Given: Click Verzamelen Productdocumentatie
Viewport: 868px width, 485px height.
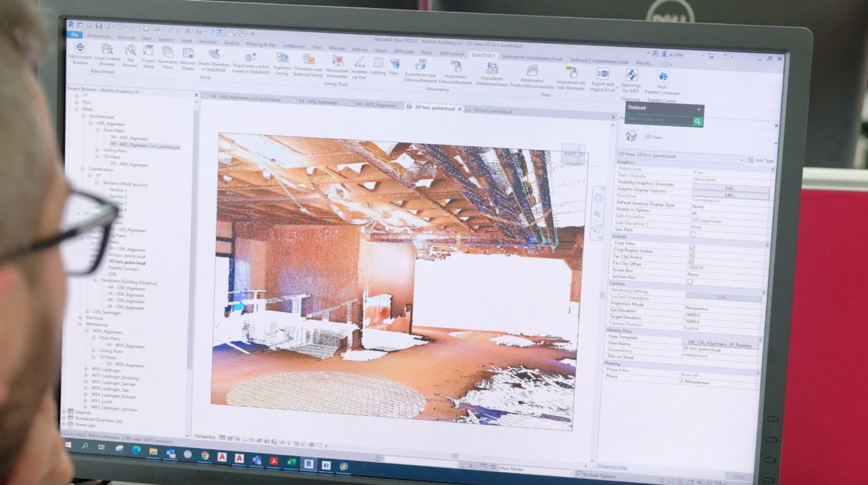Looking at the screenshot, I should [532, 76].
